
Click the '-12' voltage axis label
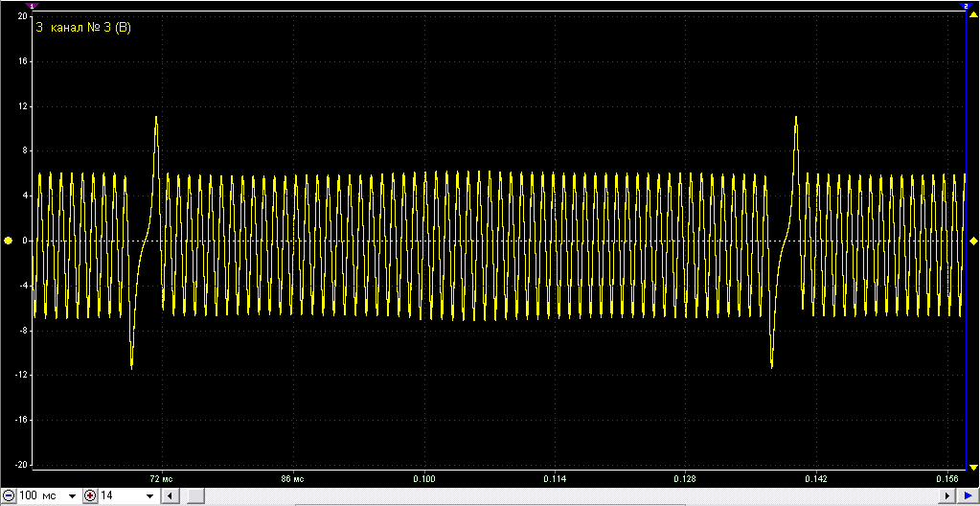pyautogui.click(x=21, y=376)
